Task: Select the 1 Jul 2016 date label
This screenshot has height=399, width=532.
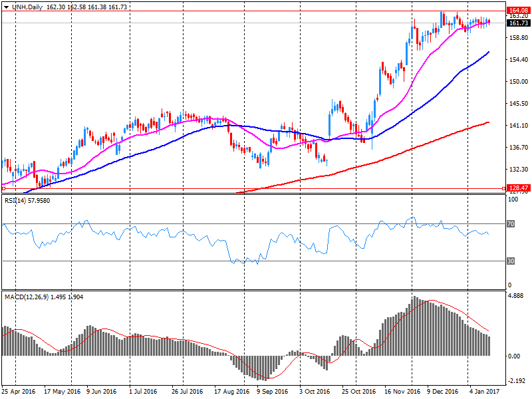Action: [x=143, y=392]
